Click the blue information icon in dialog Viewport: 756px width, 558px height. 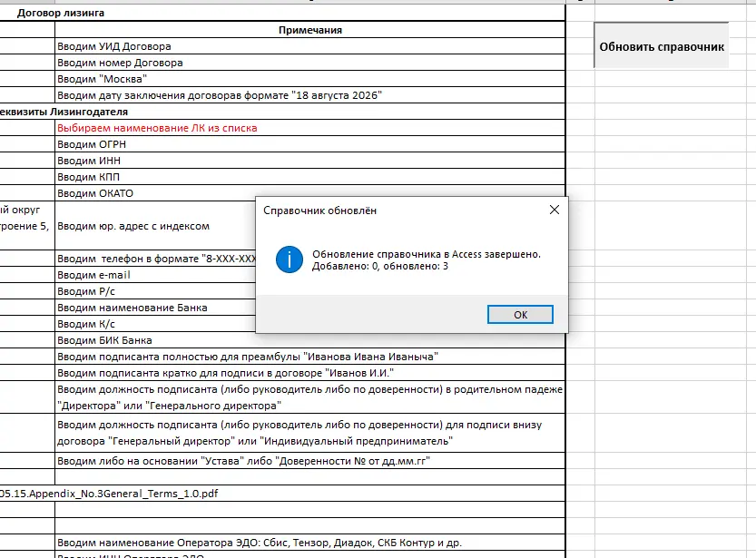[290, 259]
